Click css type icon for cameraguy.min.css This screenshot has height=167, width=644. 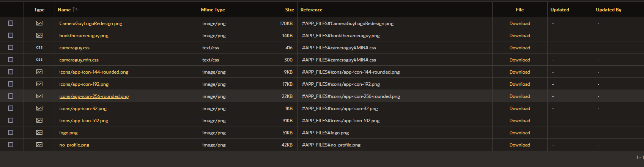point(39,60)
